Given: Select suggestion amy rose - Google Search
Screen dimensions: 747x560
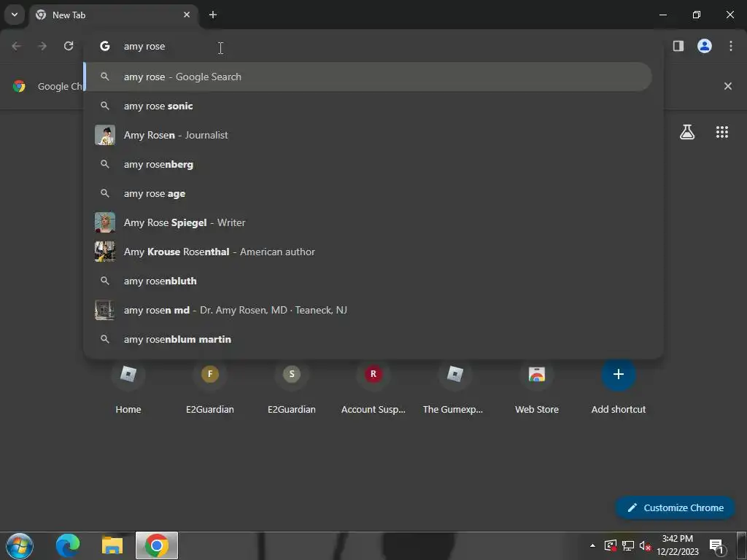Looking at the screenshot, I should click(368, 77).
